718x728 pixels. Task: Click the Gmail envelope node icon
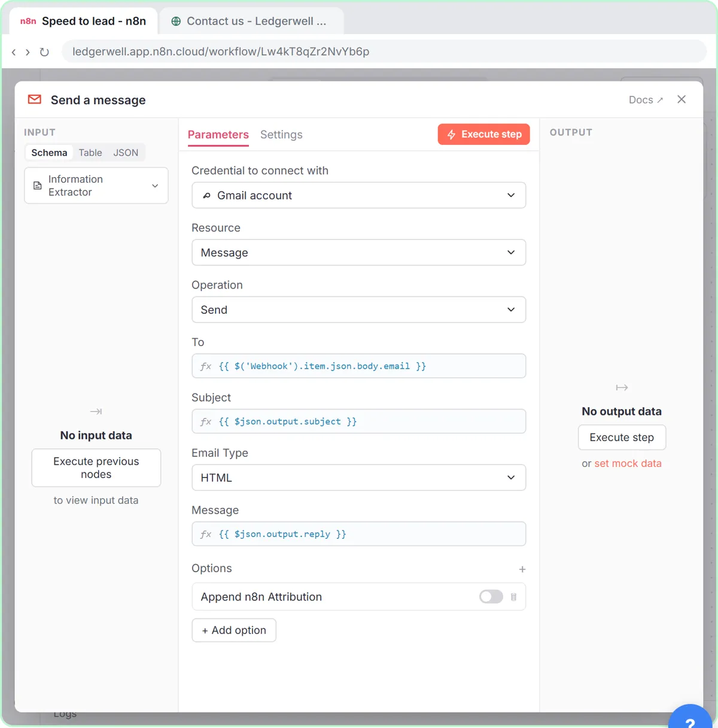click(x=35, y=99)
